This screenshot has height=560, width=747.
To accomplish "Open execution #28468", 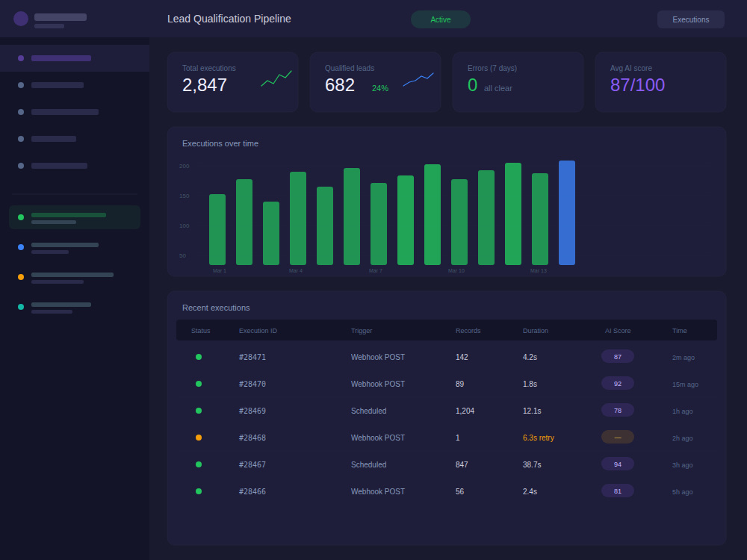I will coord(252,438).
